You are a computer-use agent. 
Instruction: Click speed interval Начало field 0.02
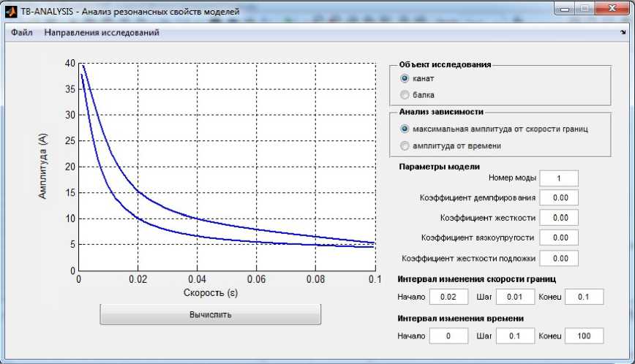(x=448, y=297)
